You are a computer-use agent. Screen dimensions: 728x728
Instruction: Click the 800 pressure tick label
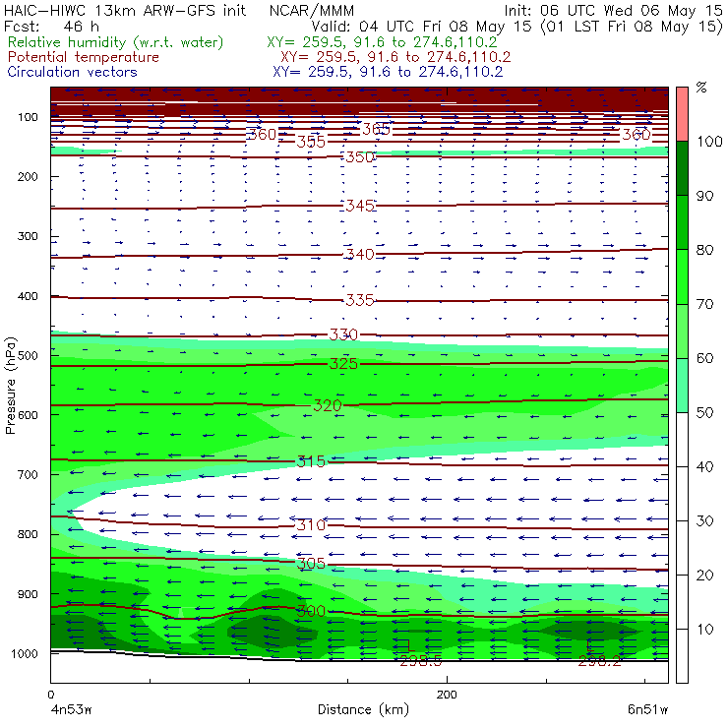pyautogui.click(x=28, y=534)
